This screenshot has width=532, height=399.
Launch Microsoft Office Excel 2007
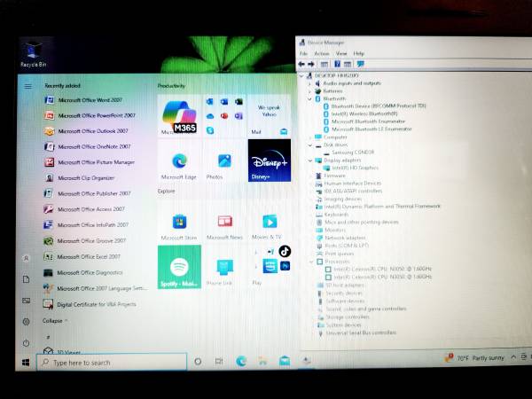(x=82, y=256)
